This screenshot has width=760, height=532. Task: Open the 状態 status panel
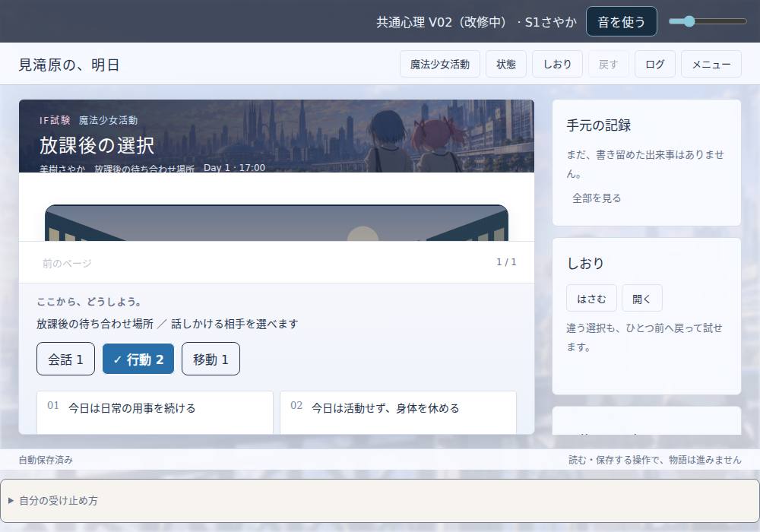coord(506,64)
